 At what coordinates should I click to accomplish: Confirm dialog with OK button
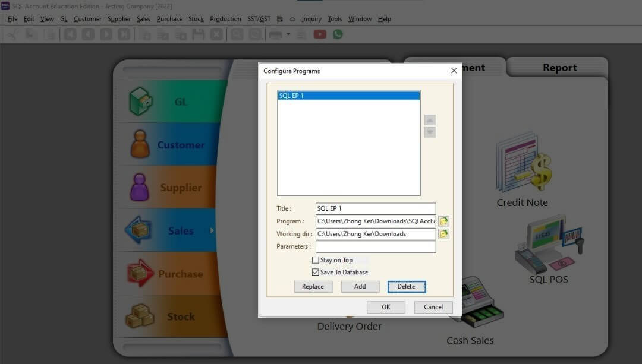click(386, 307)
